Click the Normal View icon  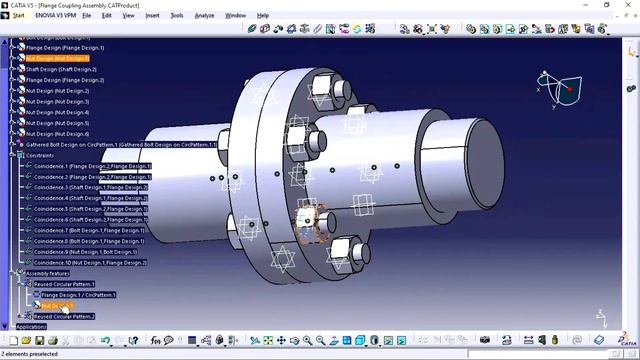[334, 340]
